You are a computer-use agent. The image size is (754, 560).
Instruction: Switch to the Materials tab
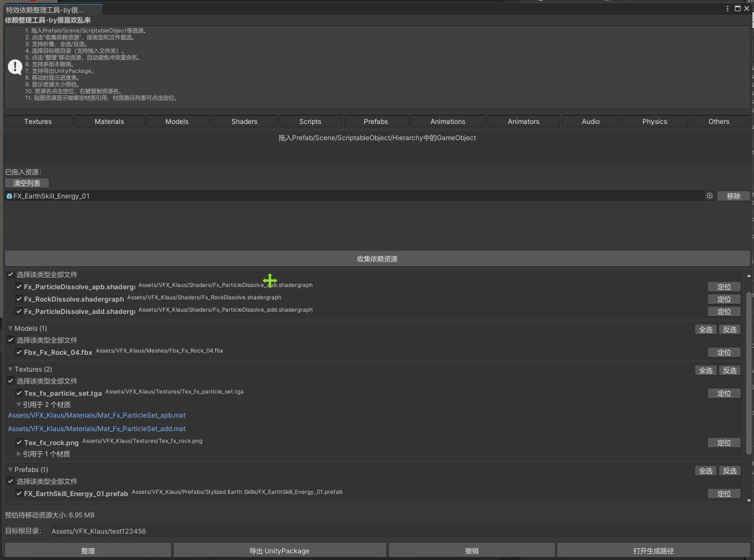coord(109,121)
